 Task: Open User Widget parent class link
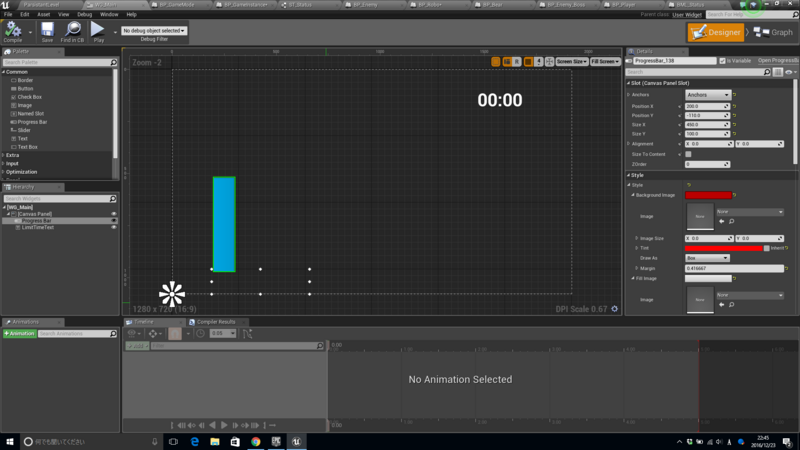[687, 15]
